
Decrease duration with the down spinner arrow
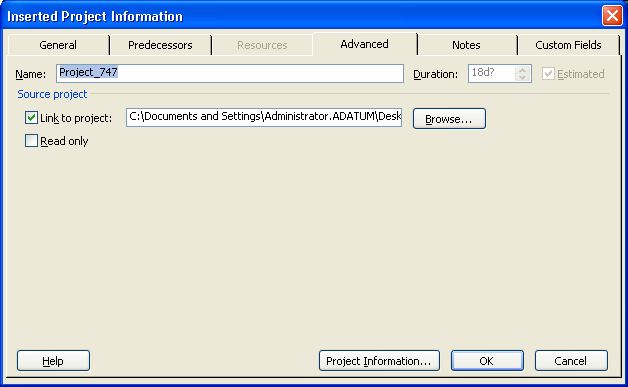coord(522,77)
